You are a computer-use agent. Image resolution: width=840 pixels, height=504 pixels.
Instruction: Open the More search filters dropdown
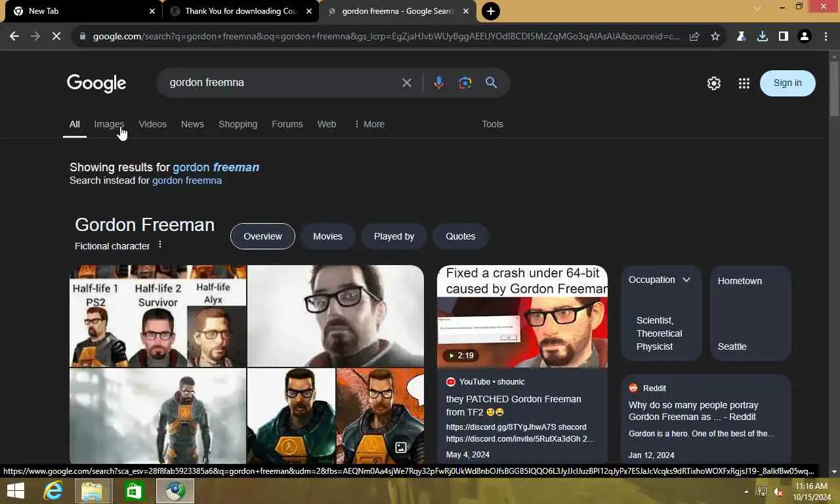coord(369,124)
